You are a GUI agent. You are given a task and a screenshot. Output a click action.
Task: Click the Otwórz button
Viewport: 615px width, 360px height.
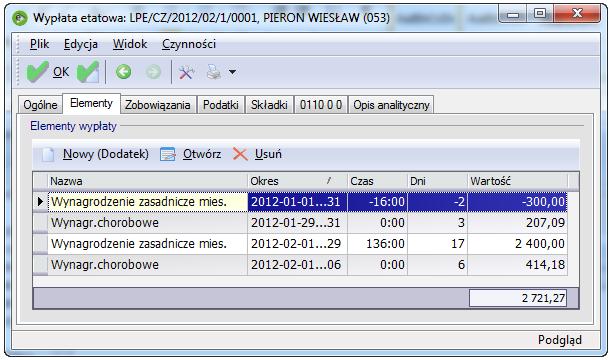coord(202,154)
